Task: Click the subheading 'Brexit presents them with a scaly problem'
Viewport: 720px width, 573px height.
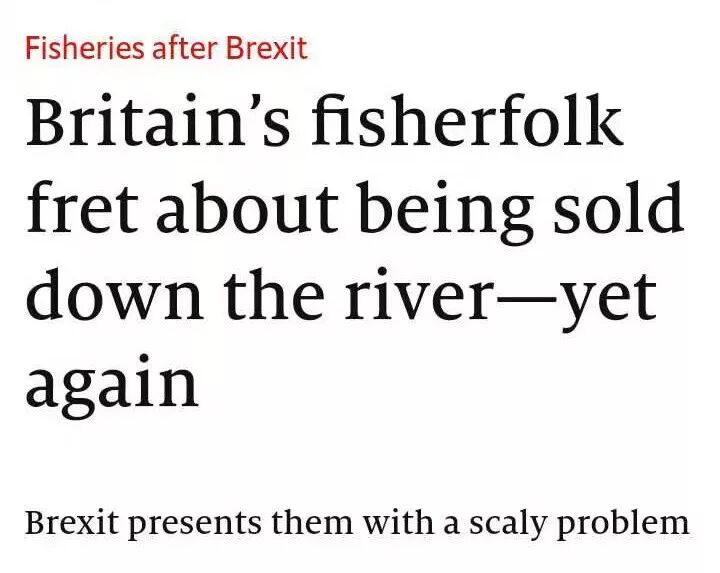Action: pos(357,523)
